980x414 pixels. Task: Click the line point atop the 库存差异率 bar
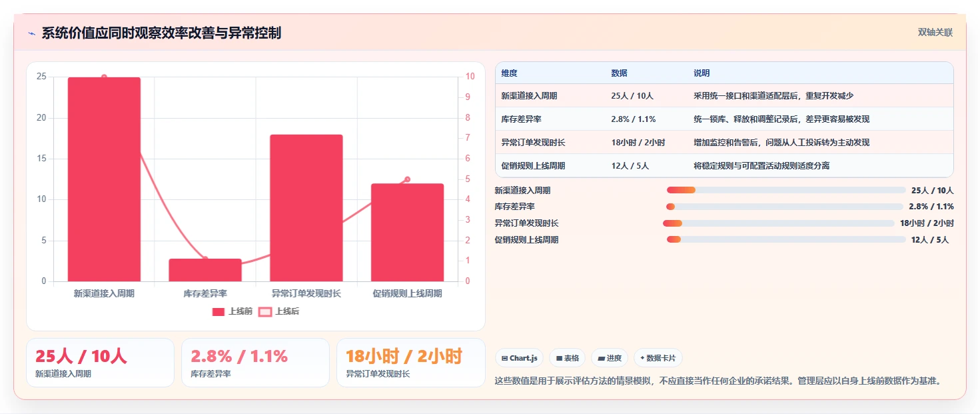[x=205, y=259]
